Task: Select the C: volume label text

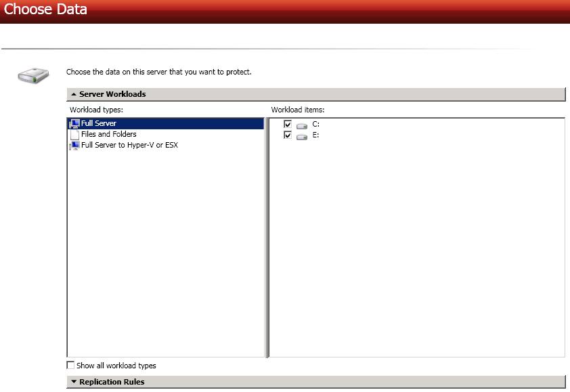Action: 315,125
